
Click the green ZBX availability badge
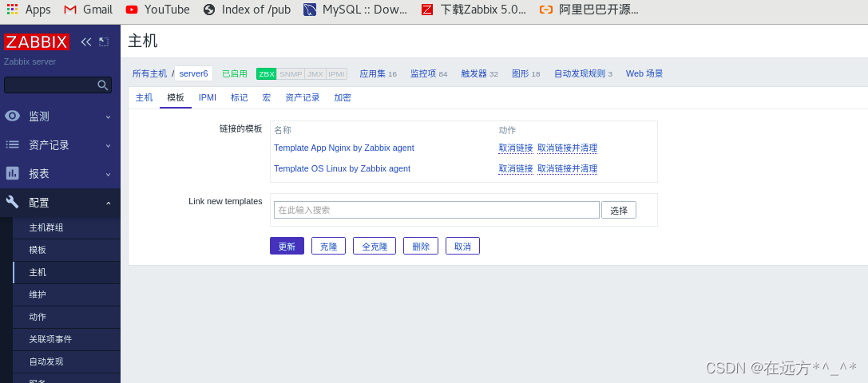click(x=266, y=73)
